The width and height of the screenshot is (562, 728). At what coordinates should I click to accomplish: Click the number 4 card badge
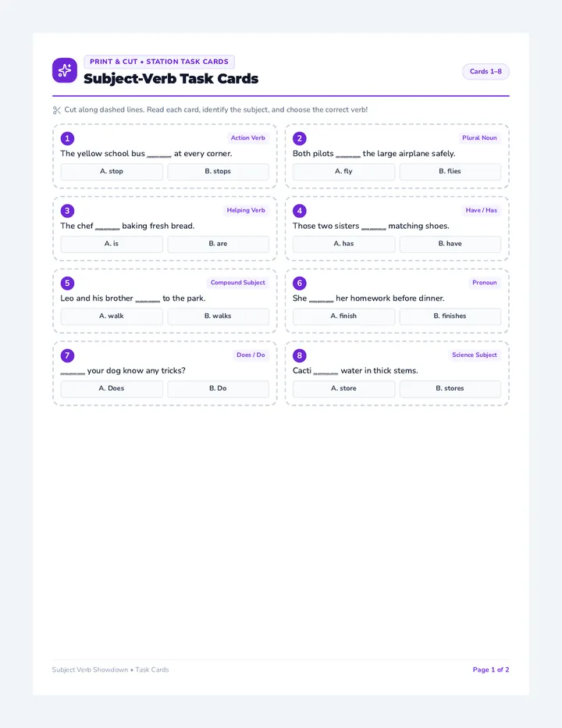(299, 211)
